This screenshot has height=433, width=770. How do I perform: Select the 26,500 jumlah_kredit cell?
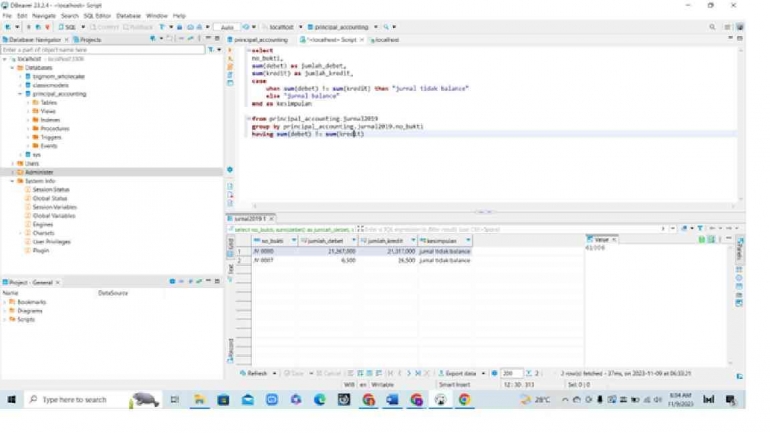[x=387, y=261]
